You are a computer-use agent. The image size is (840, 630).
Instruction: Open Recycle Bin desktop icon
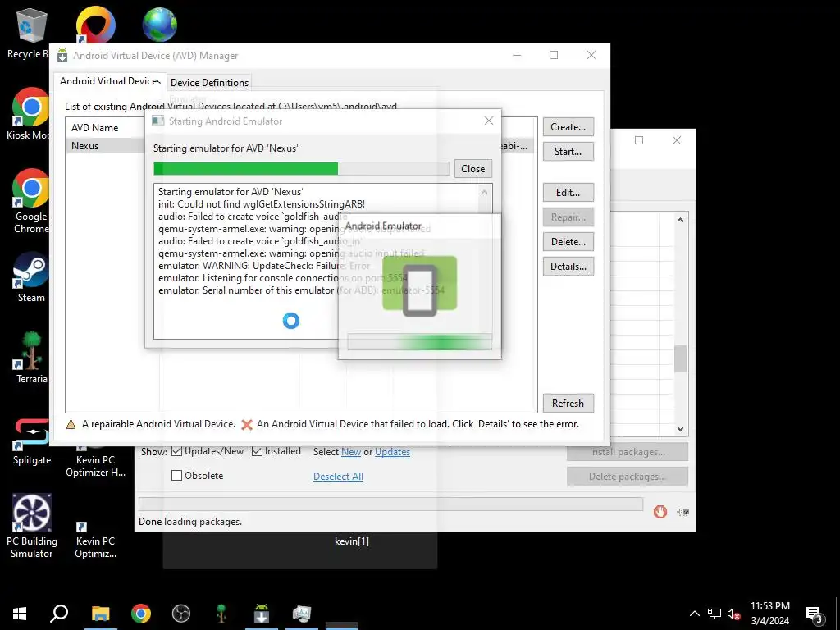(x=28, y=33)
